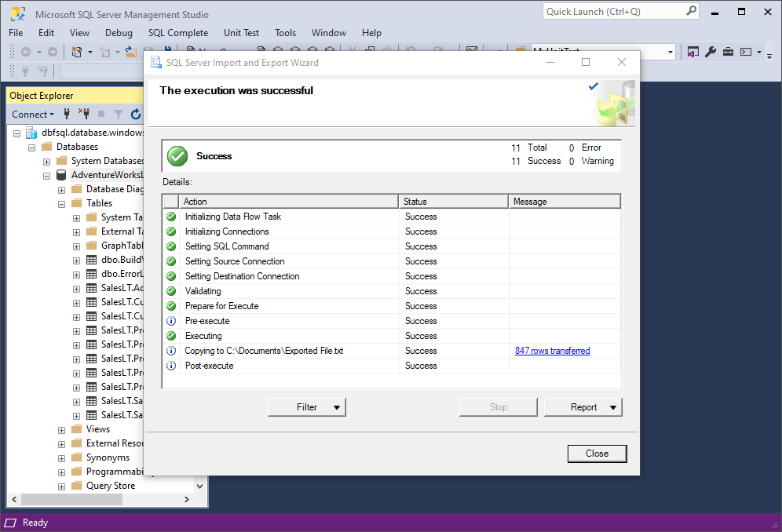
Task: Open the Connect dropdown in Object Explorer
Action: [x=33, y=115]
